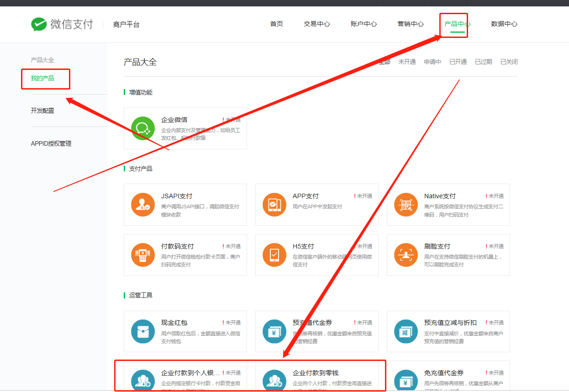This screenshot has width=569, height=392.
Task: Open the APP支付 product title
Action: (x=306, y=196)
